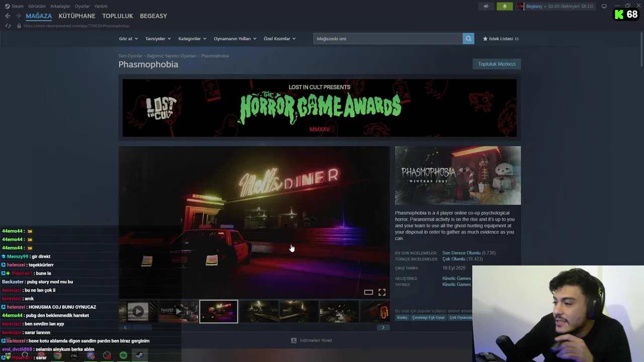Click the page vertical scrollbar
644x362 pixels.
(x=641, y=50)
